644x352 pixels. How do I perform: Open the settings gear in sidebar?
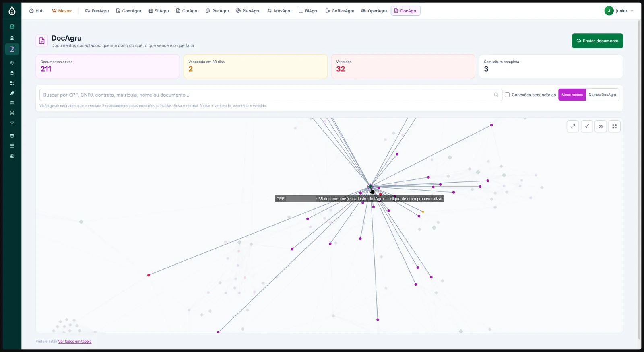12,136
